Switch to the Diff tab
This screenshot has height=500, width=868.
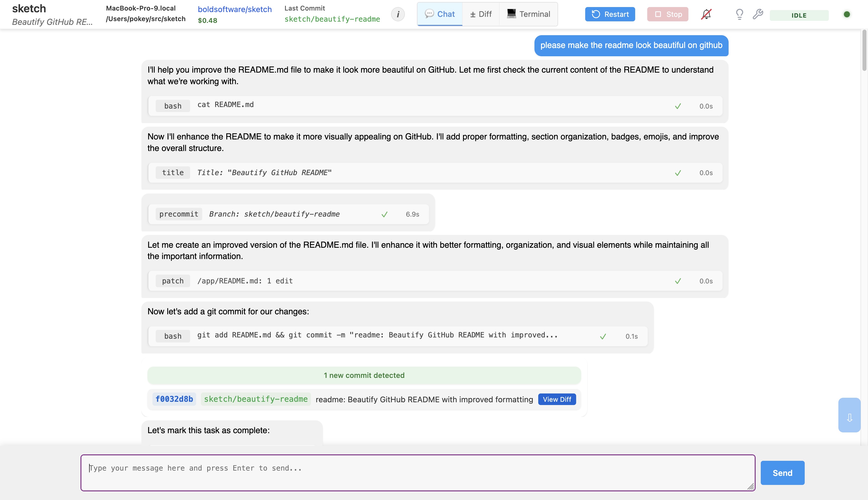pyautogui.click(x=480, y=14)
